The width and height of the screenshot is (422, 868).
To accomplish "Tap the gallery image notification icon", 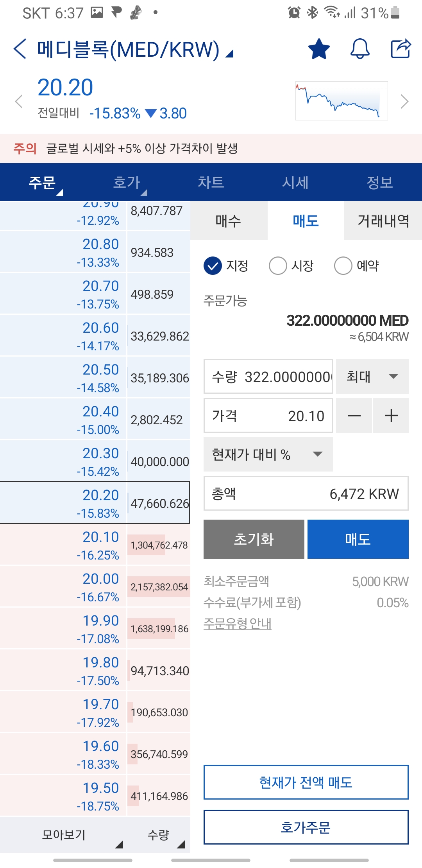I will point(97,13).
